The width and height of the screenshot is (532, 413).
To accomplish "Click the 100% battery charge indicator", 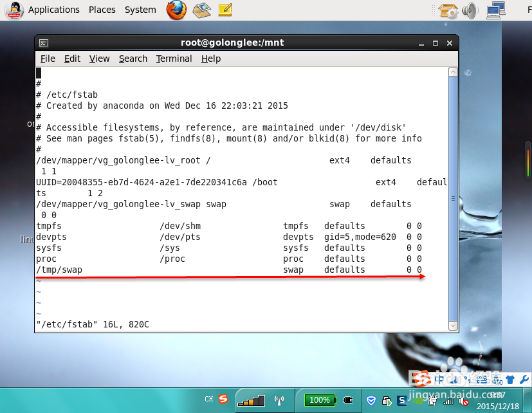I will (319, 399).
